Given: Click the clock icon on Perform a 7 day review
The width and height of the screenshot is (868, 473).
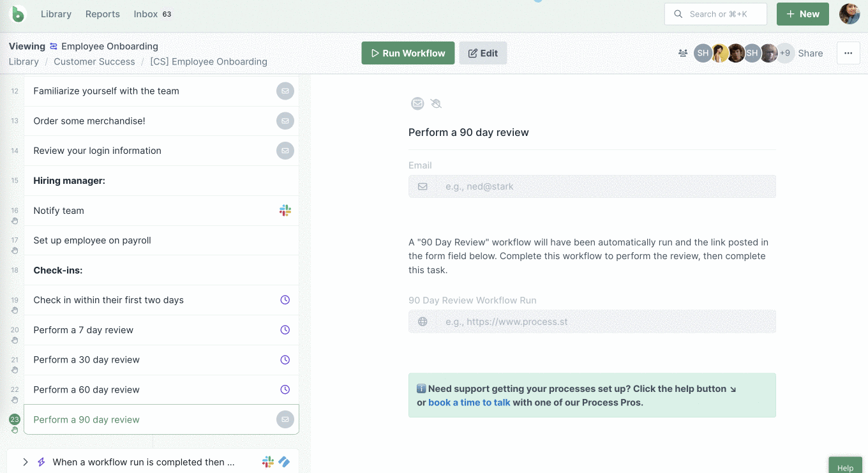Looking at the screenshot, I should (285, 329).
